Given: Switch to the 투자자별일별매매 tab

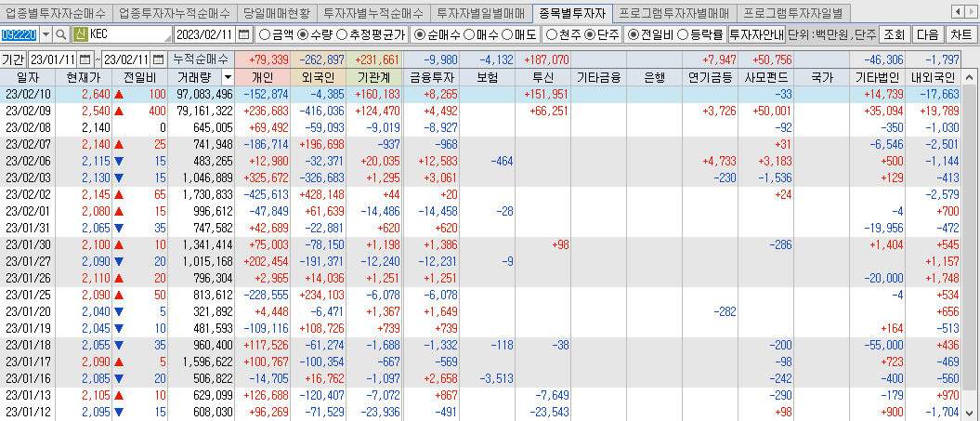Looking at the screenshot, I should point(480,12).
